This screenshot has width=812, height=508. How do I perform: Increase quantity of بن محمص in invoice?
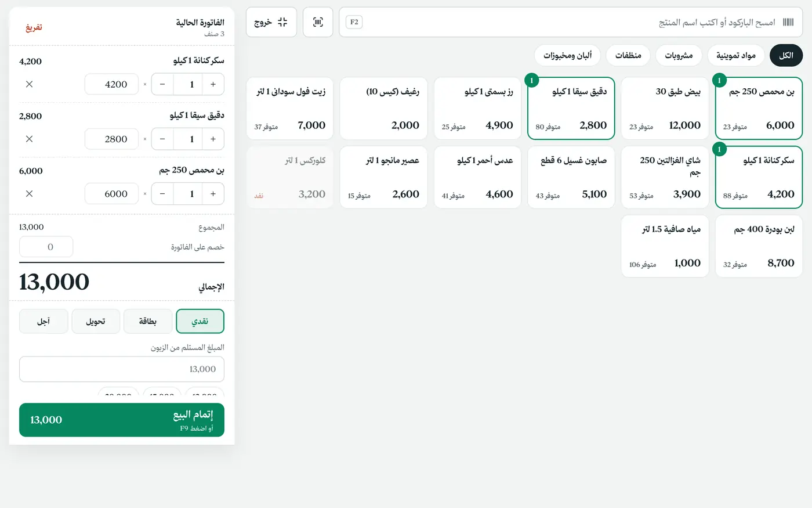click(213, 193)
